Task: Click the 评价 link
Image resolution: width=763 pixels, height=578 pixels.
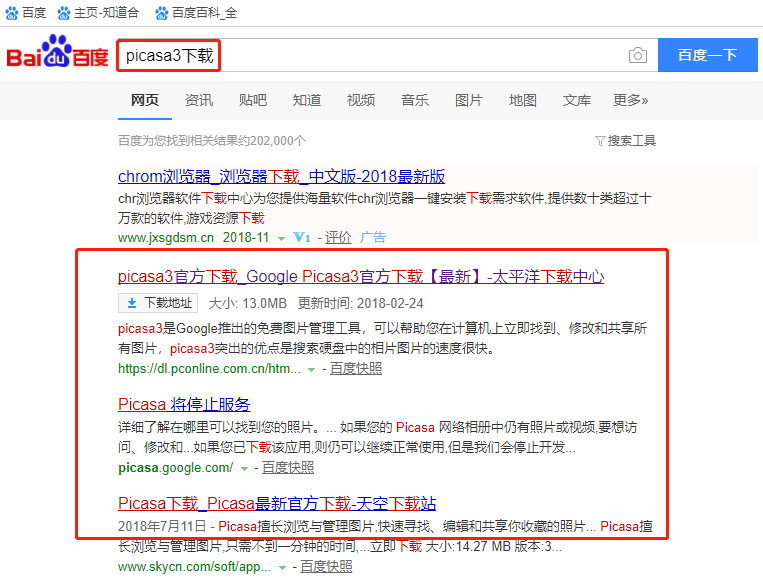Action: tap(338, 237)
